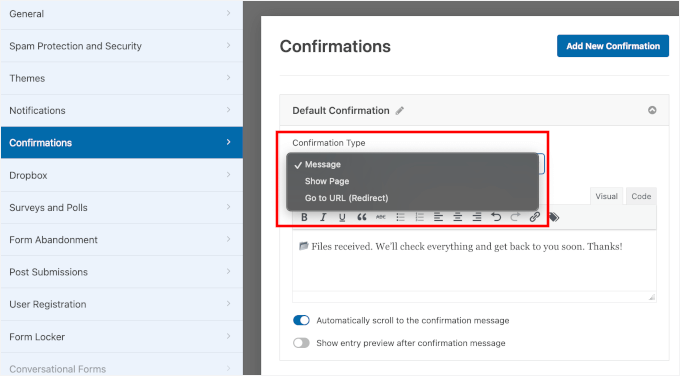Apply underline formatting in editor toolbar
The width and height of the screenshot is (680, 376).
pyautogui.click(x=342, y=217)
